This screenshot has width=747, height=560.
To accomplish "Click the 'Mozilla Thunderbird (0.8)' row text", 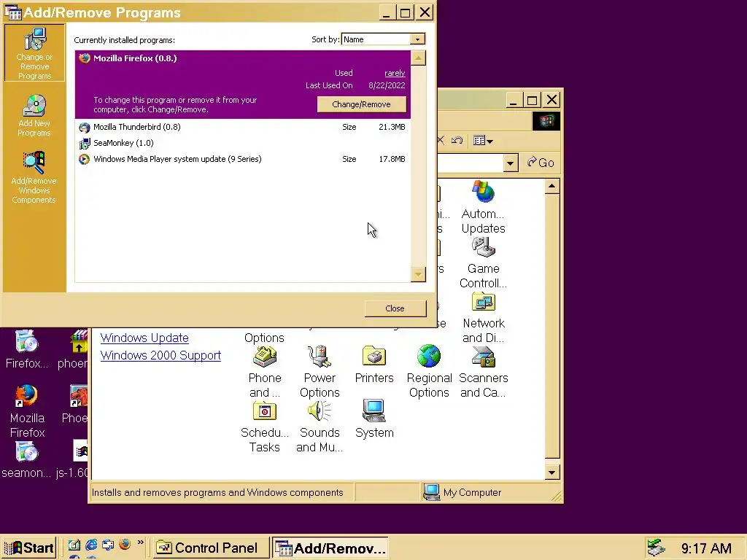I will 136,127.
